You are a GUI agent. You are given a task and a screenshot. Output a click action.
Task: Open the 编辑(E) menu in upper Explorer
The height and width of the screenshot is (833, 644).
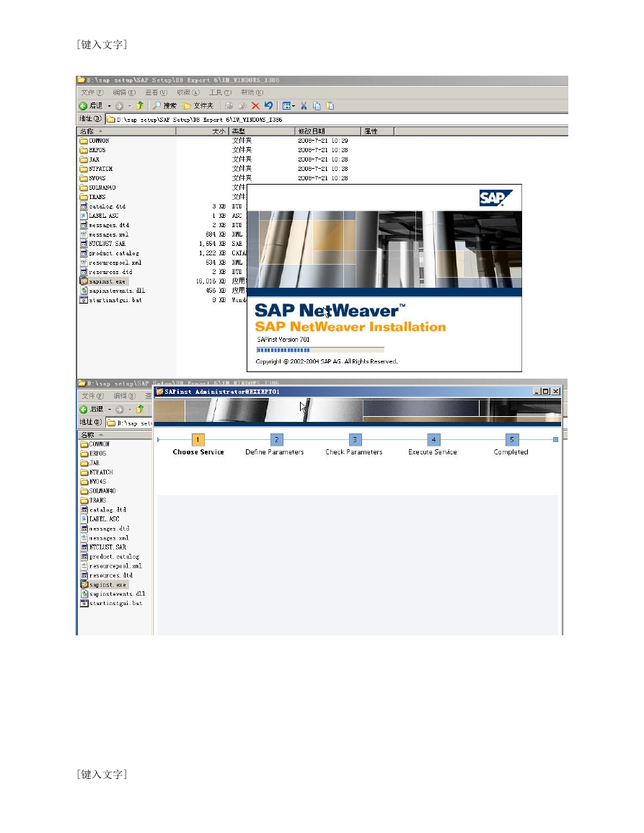[x=124, y=92]
